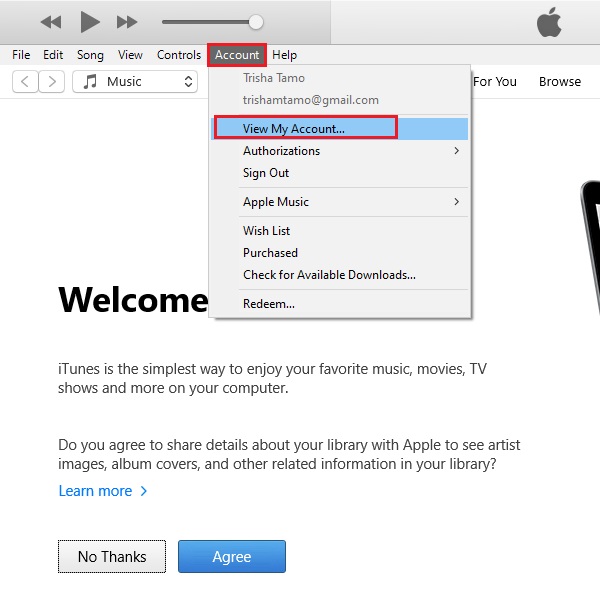Select Redeem… menu entry
600x614 pixels.
pyautogui.click(x=340, y=303)
